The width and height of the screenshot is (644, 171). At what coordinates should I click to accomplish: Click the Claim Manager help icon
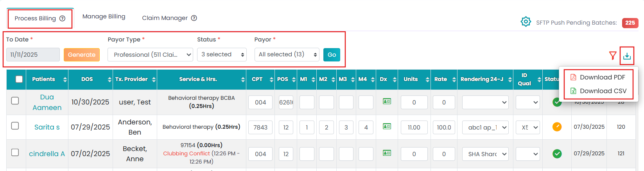[x=194, y=18]
